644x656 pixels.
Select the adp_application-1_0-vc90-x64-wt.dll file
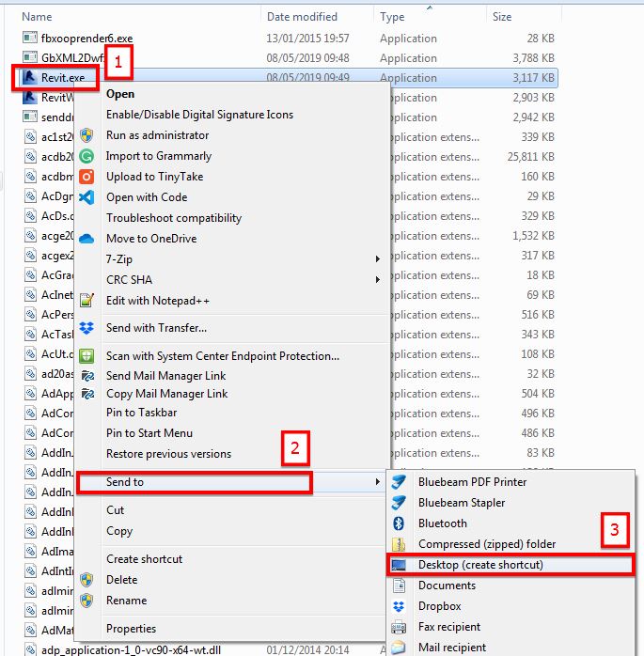pyautogui.click(x=131, y=649)
